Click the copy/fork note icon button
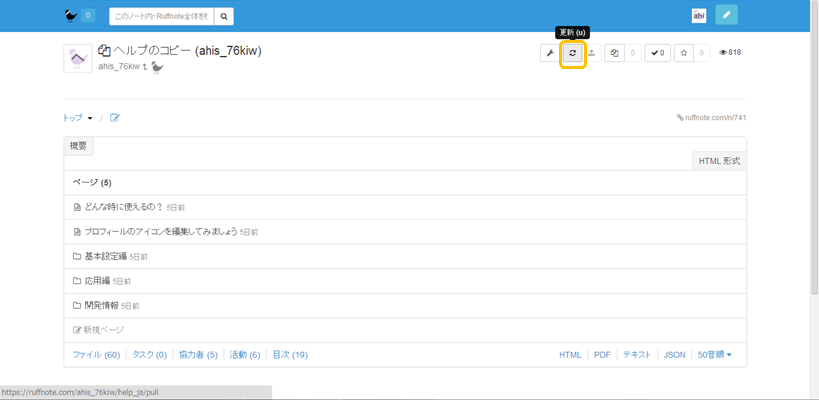 pyautogui.click(x=614, y=53)
